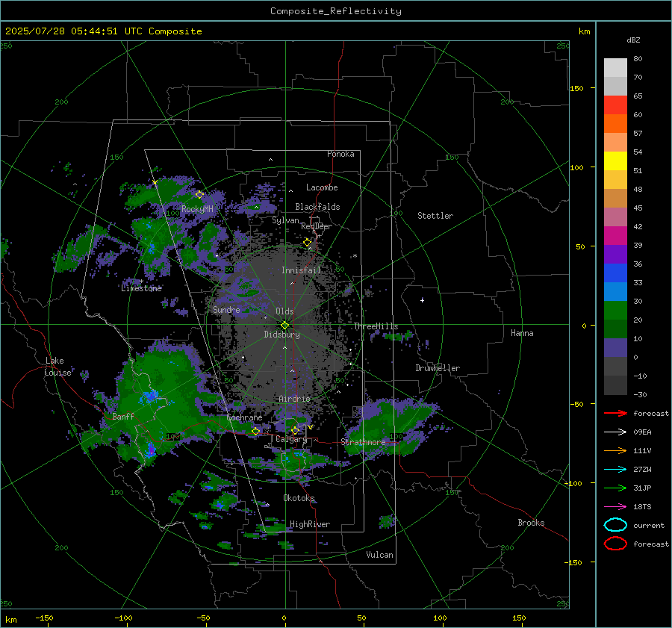
Task: Select yellow diamond marker below RedDeer
Action: coord(307,243)
